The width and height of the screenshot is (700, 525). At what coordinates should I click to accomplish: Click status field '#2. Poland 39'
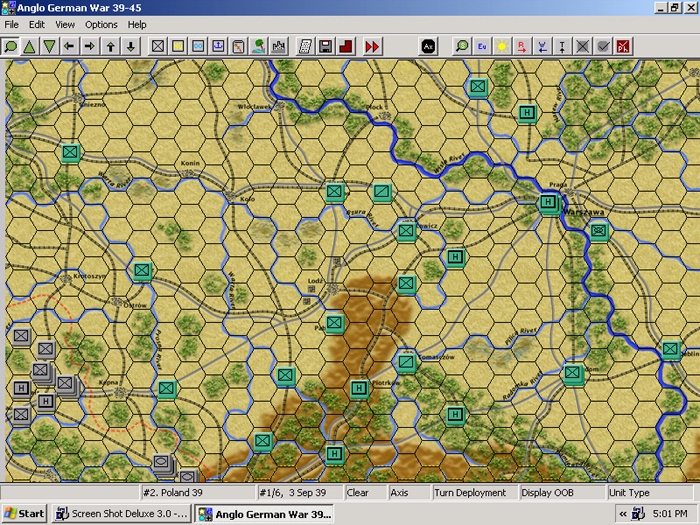tap(197, 492)
